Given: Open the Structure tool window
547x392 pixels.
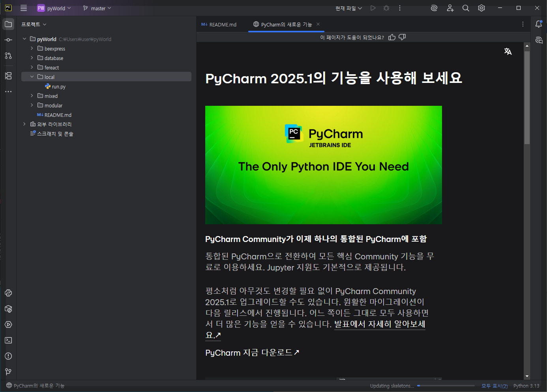Looking at the screenshot, I should 8,75.
